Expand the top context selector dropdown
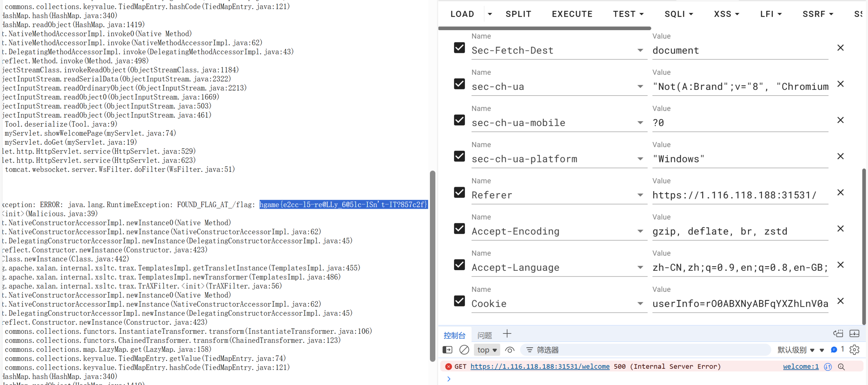 coord(487,350)
